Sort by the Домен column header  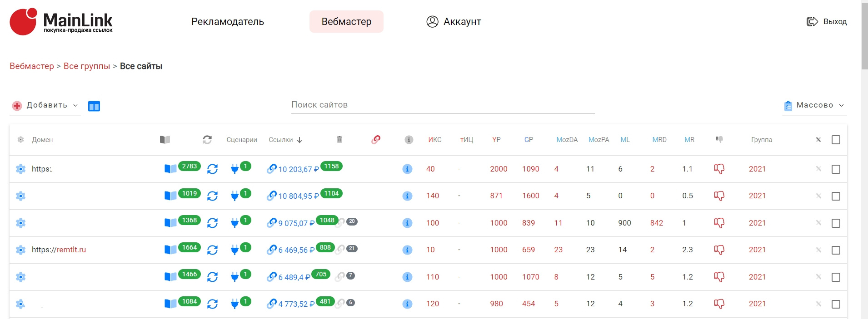pyautogui.click(x=42, y=140)
